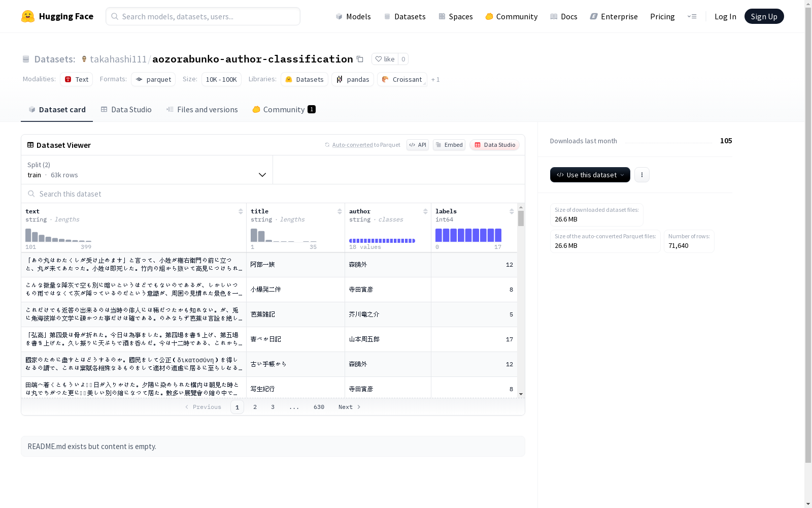
Task: Switch to the Dataset card tab
Action: (57, 109)
